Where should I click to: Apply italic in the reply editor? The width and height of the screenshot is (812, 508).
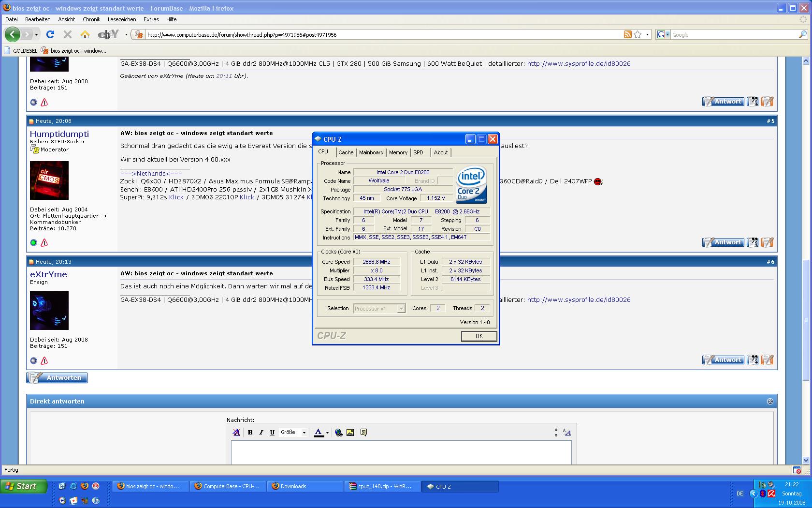point(261,433)
